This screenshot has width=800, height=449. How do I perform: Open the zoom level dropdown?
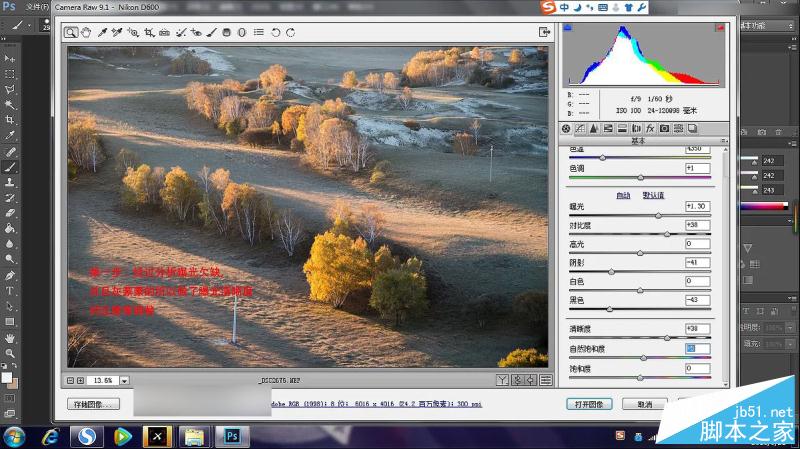[x=124, y=381]
